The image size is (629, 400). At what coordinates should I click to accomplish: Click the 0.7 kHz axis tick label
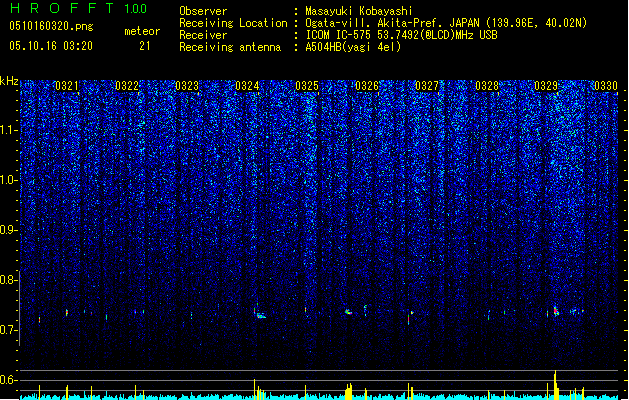point(8,330)
